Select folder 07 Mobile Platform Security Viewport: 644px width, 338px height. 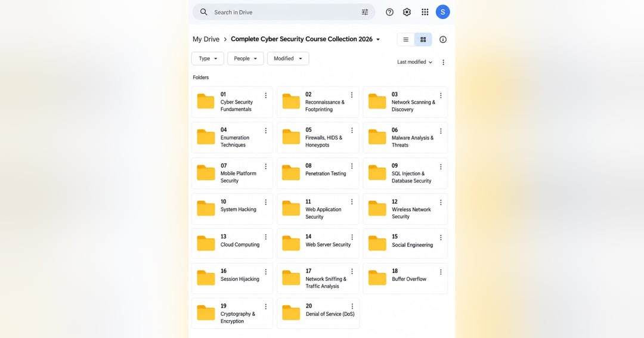click(x=231, y=173)
